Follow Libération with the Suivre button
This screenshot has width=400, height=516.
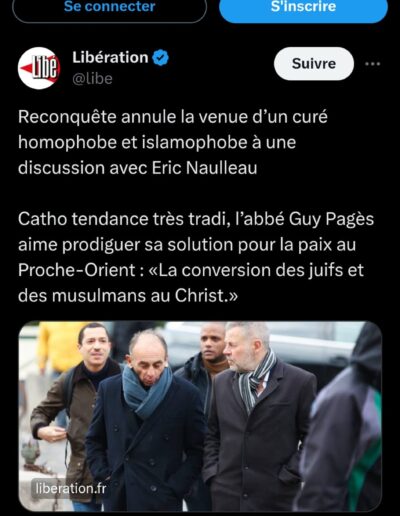[x=314, y=64]
